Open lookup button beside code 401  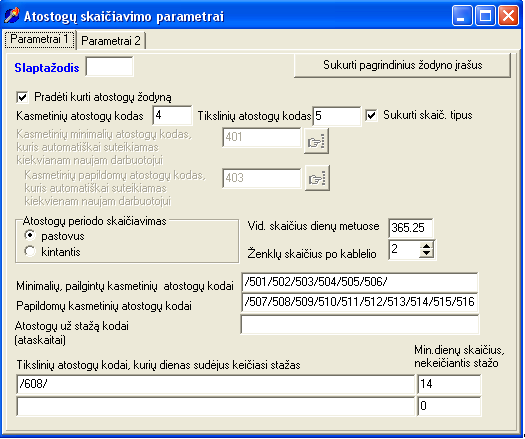[x=316, y=141]
